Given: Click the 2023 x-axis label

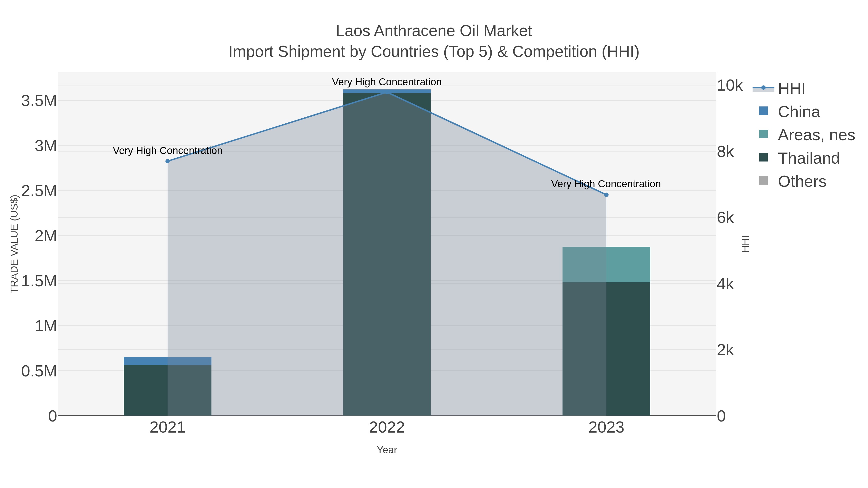Looking at the screenshot, I should [x=606, y=428].
